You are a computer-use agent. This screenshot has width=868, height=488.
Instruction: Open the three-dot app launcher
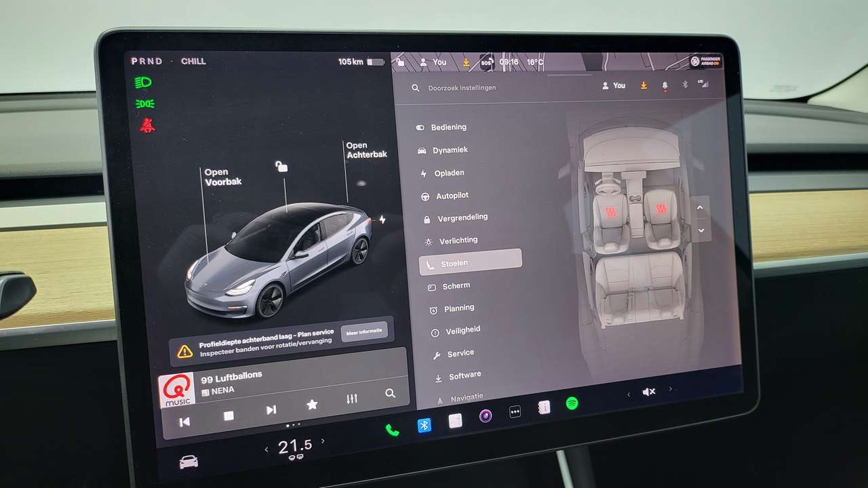point(515,411)
